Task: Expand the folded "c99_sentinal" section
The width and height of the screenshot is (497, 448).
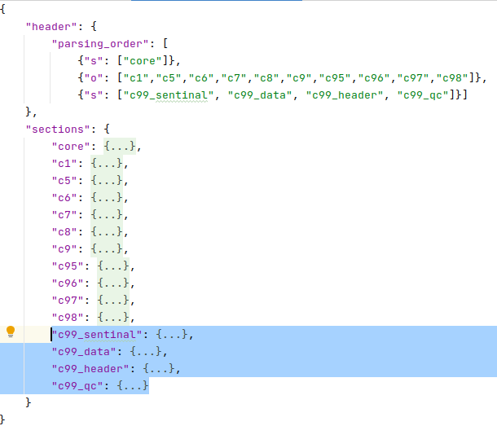Action: [x=171, y=335]
